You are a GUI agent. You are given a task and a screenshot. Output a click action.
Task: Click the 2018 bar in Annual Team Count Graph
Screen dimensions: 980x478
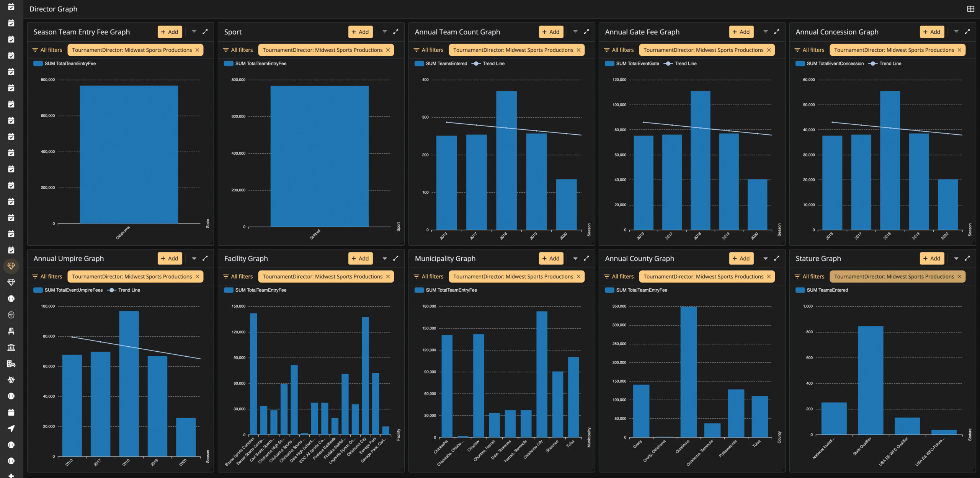506,160
